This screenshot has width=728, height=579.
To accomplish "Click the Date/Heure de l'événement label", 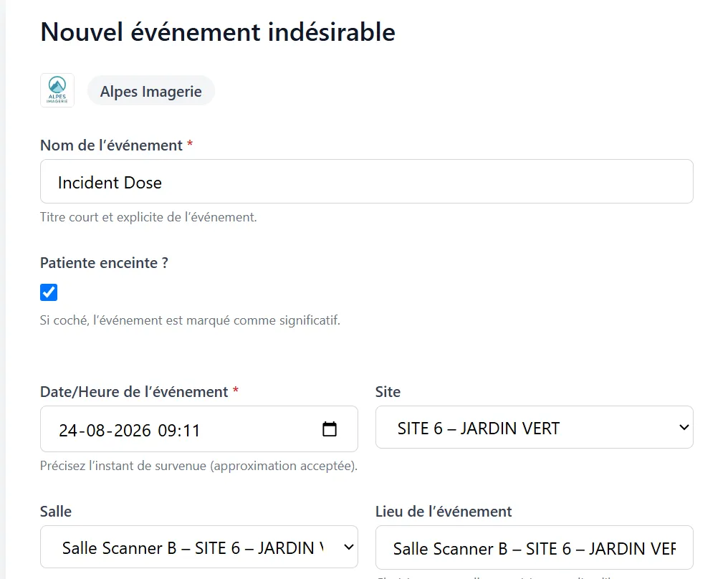I will point(134,392).
